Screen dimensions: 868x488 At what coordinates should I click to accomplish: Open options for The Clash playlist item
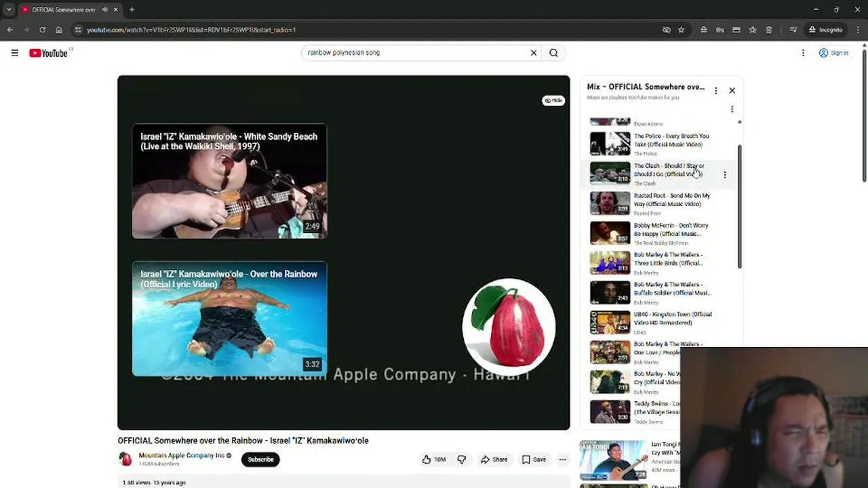725,175
